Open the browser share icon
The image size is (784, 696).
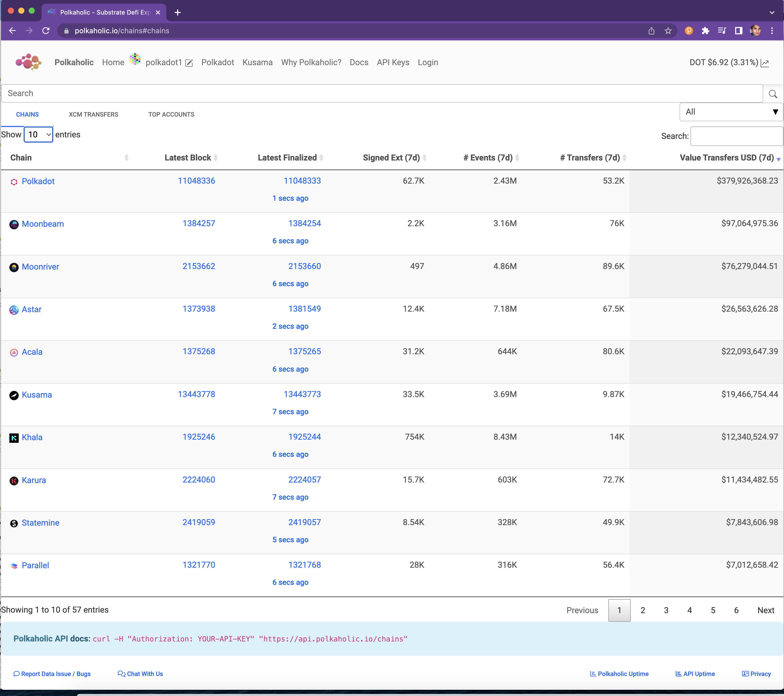(651, 31)
